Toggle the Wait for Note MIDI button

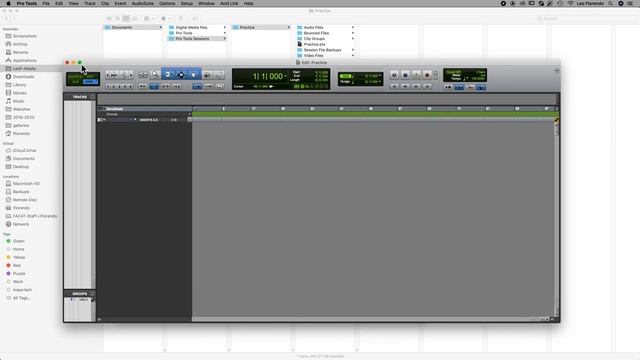(x=448, y=87)
